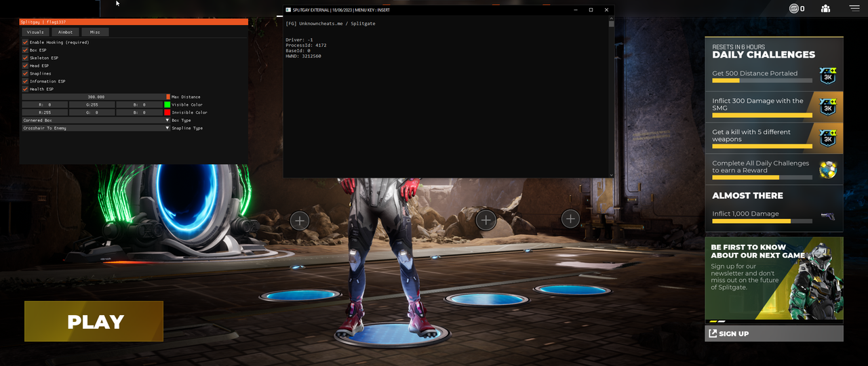Viewport: 868px width, 366px height.
Task: Click the Max Distance slider
Action: tap(96, 97)
